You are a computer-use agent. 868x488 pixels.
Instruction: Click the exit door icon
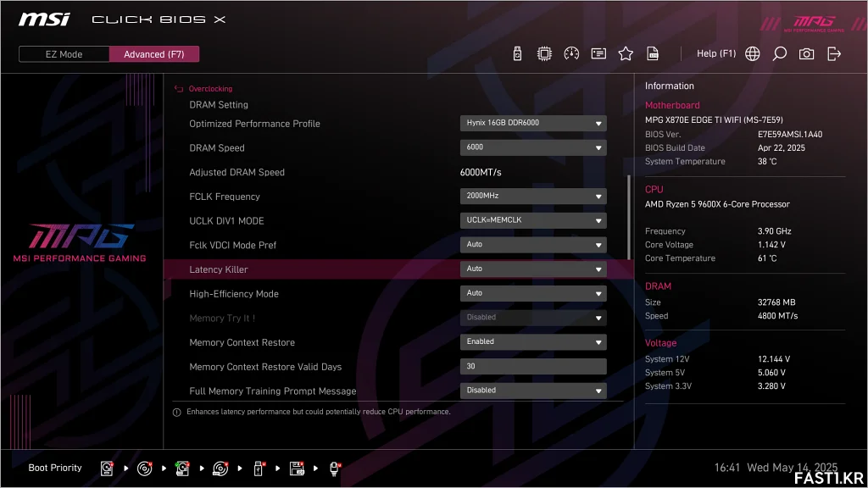(834, 53)
